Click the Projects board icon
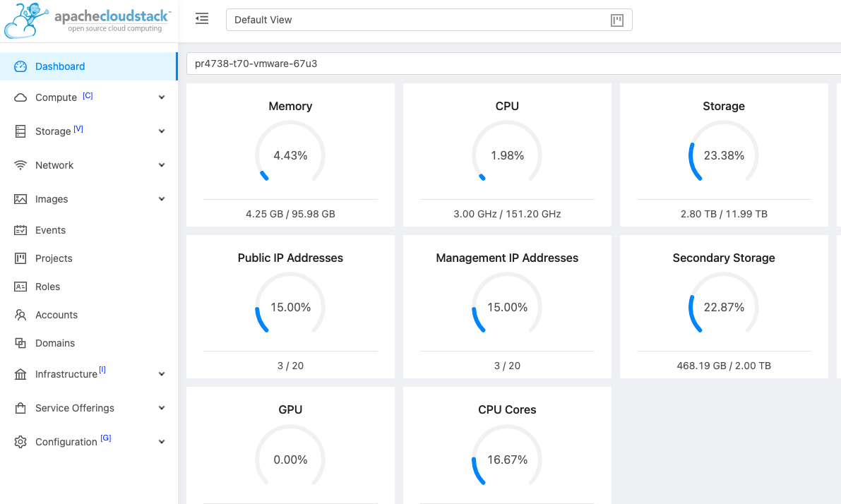This screenshot has height=504, width=841. (x=20, y=258)
